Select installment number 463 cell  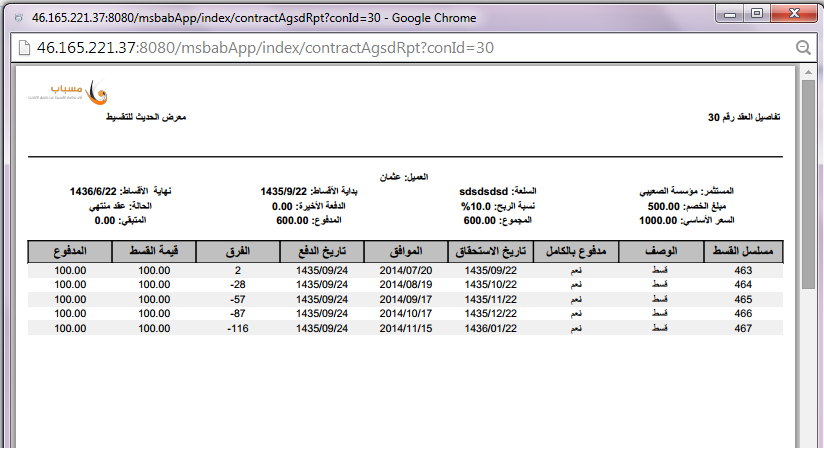pyautogui.click(x=743, y=270)
